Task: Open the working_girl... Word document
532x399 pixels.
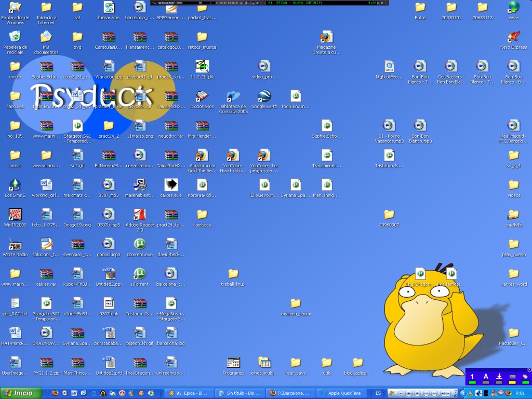Action: tap(46, 188)
